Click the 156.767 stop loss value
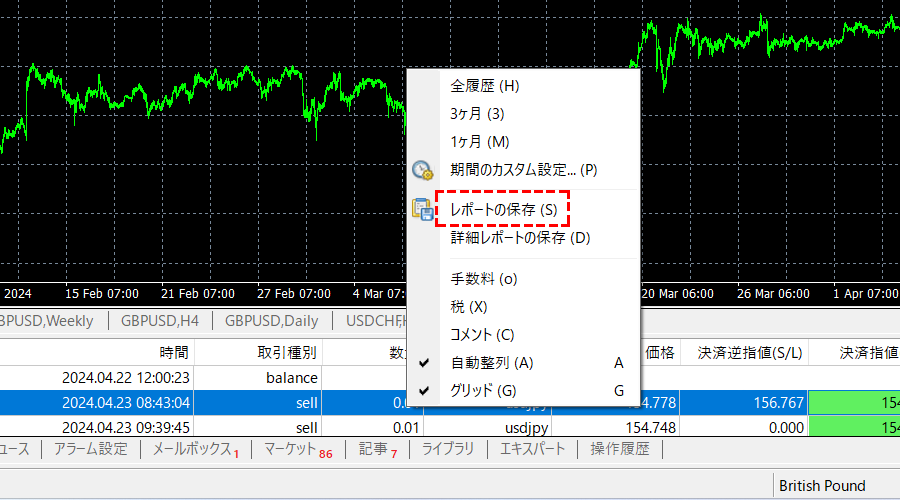 778,402
